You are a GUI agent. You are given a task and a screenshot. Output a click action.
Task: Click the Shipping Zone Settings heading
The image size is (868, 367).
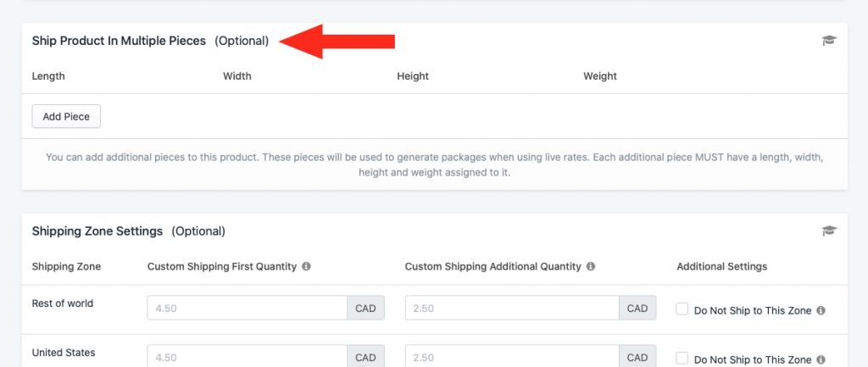97,231
